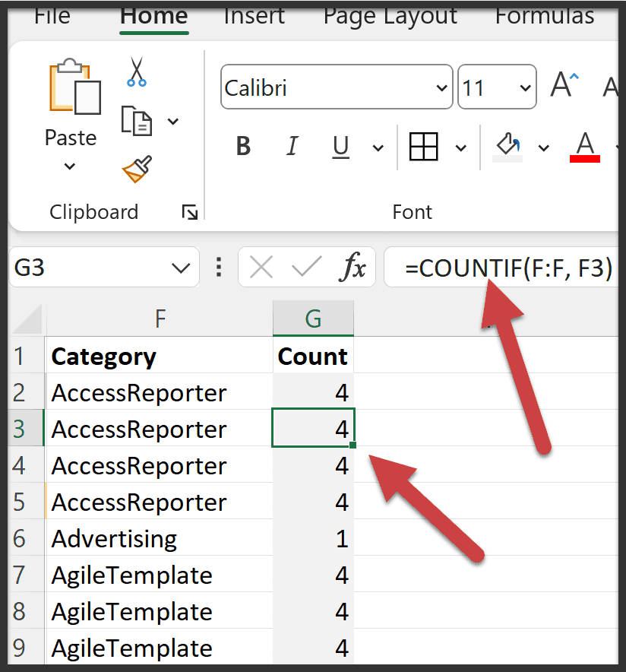Select the Format Painter brush
Image resolution: width=626 pixels, height=672 pixels.
point(137,169)
